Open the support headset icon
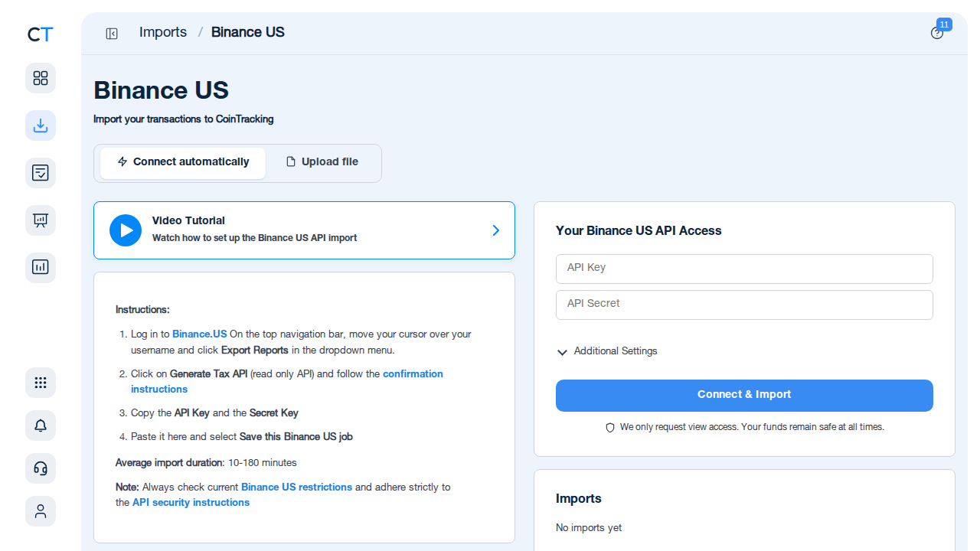 pos(41,468)
